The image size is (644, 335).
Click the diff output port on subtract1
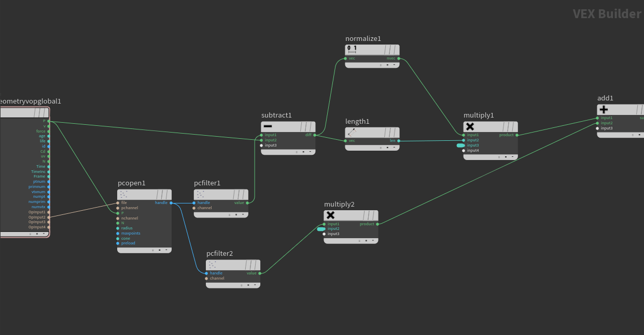(315, 135)
